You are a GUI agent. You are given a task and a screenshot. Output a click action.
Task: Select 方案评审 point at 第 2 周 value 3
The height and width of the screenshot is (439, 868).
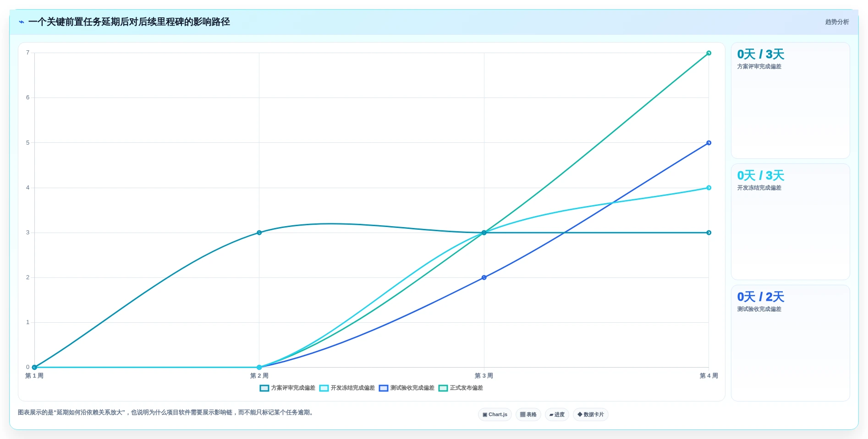click(x=259, y=233)
